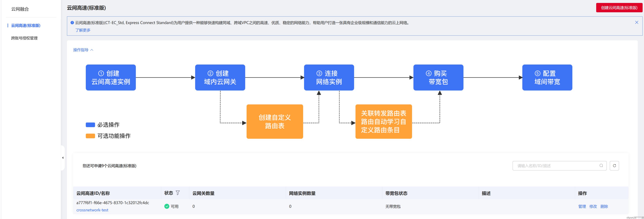The height and width of the screenshot is (219, 644).
Task: Click the orange 可选功能操作 legend swatch
Action: [x=90, y=136]
